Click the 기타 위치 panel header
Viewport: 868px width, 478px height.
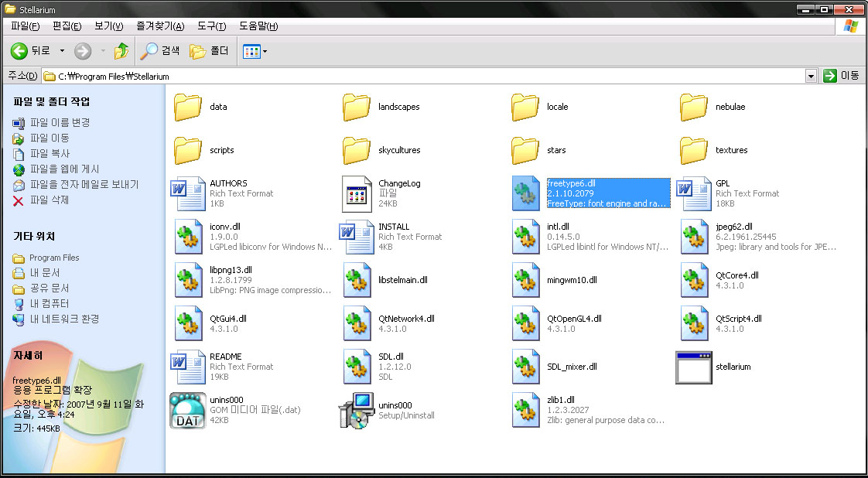tap(34, 237)
